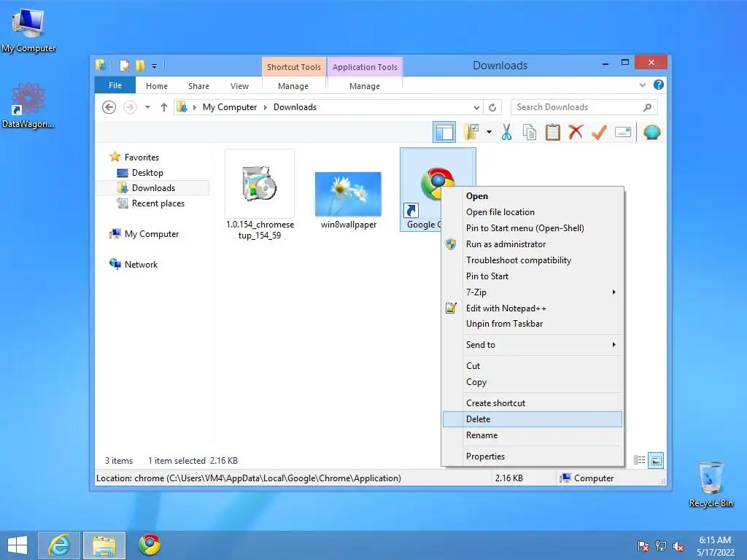Toggle the navigation pane toolbar button
747x560 pixels.
(444, 133)
